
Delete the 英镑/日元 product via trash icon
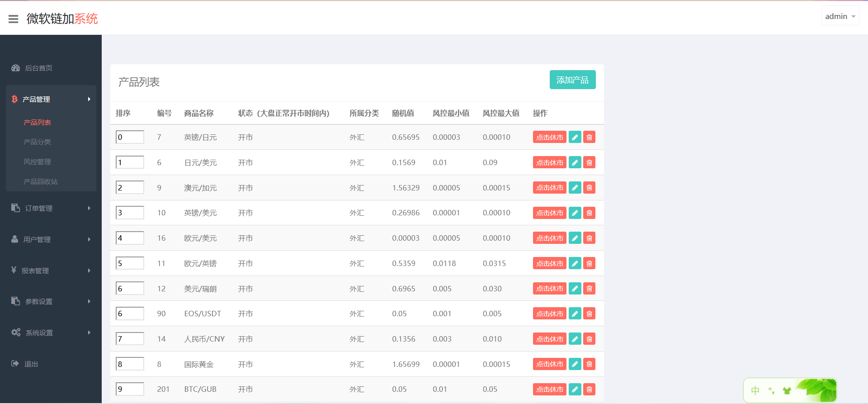589,137
